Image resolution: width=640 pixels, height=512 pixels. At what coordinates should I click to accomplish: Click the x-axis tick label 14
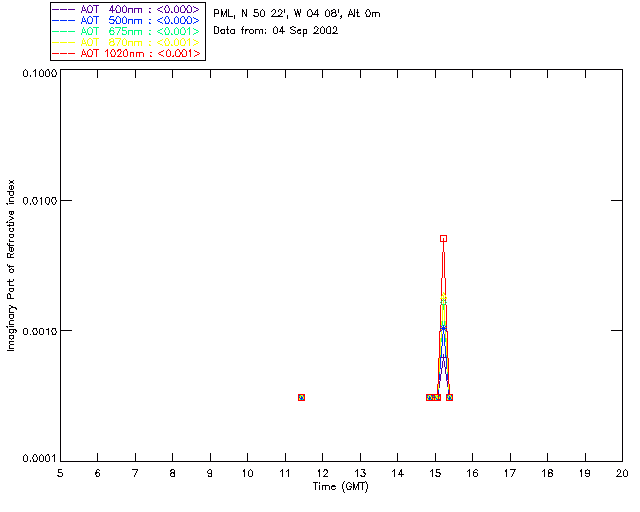(398, 473)
